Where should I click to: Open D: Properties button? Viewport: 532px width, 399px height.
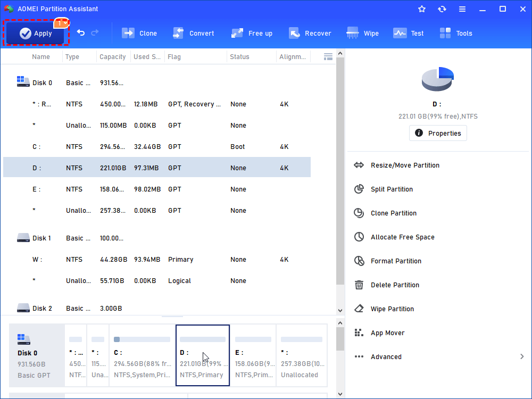(x=438, y=133)
